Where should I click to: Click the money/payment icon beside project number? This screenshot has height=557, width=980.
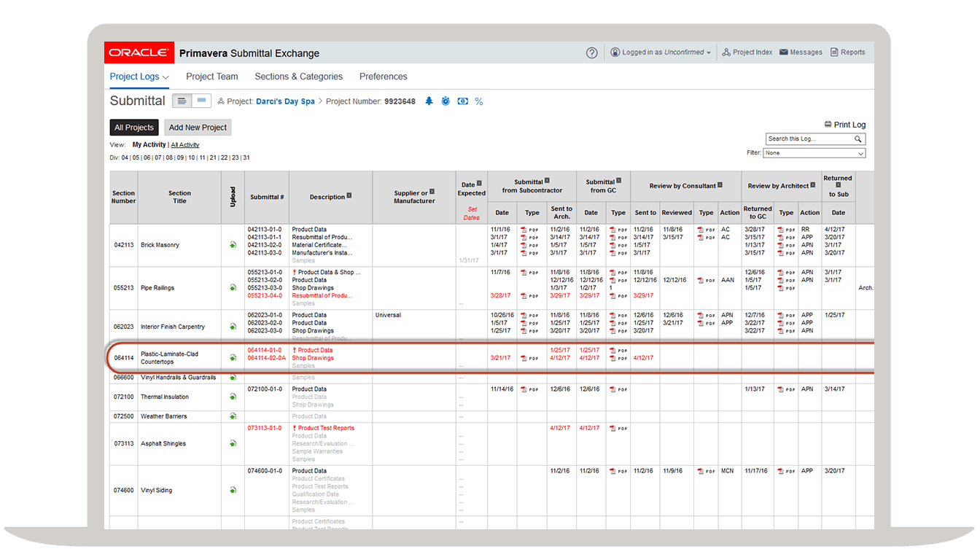pyautogui.click(x=462, y=101)
